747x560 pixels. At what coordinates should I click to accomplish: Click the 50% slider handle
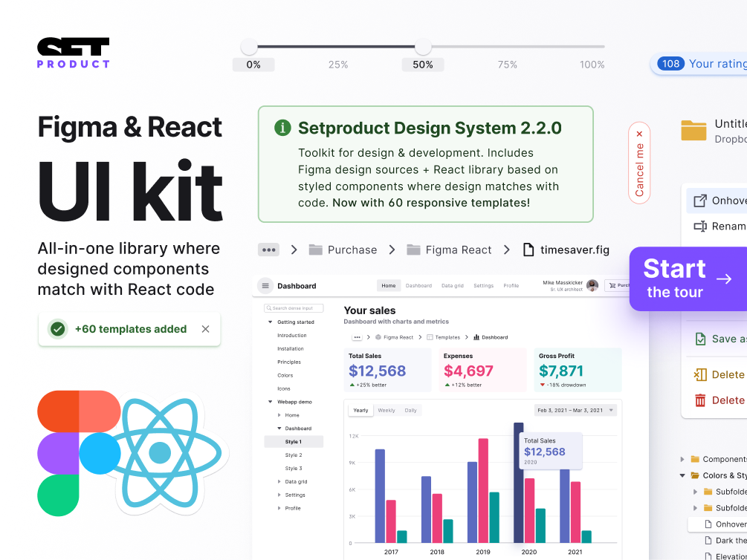[423, 47]
